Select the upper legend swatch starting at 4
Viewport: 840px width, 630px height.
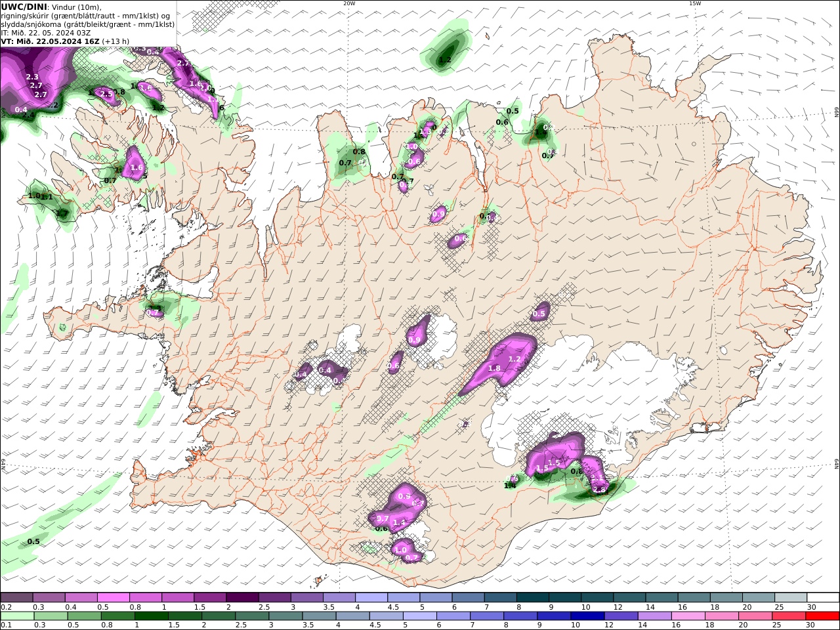[370, 598]
